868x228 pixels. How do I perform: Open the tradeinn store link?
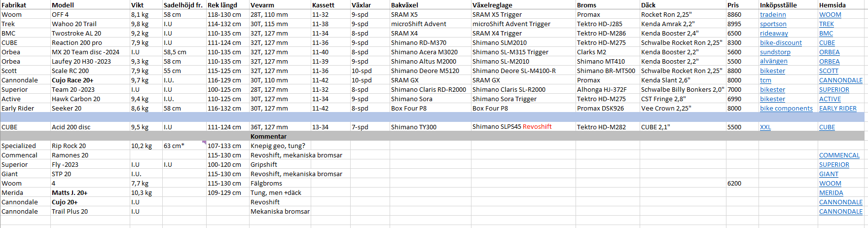coord(773,15)
